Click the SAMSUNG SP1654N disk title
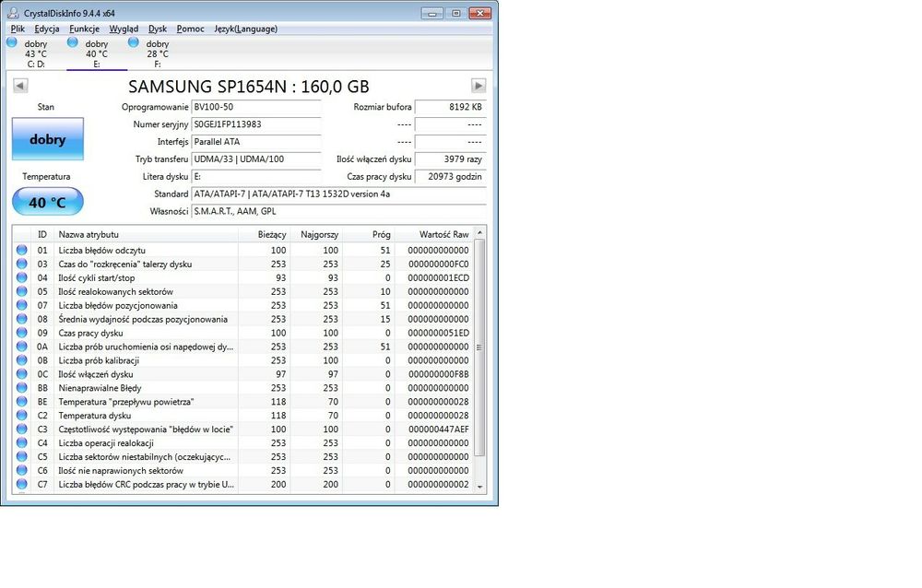 pyautogui.click(x=249, y=87)
